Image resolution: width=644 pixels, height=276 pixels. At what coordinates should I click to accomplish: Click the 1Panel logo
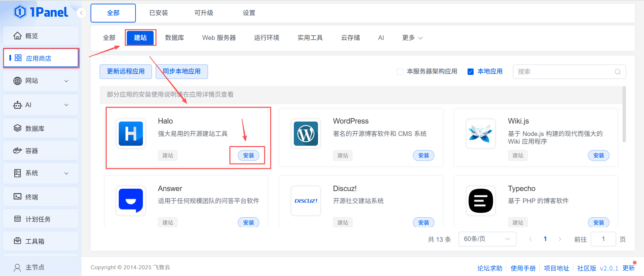click(41, 12)
